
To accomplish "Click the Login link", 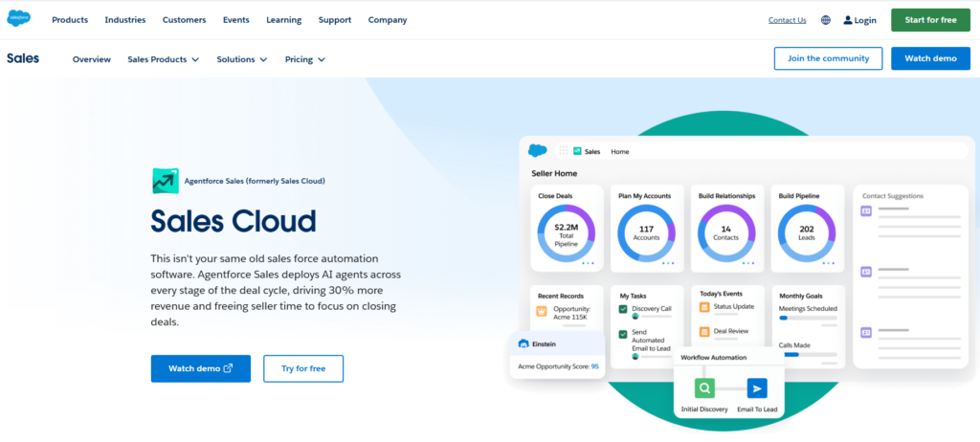I will (865, 20).
